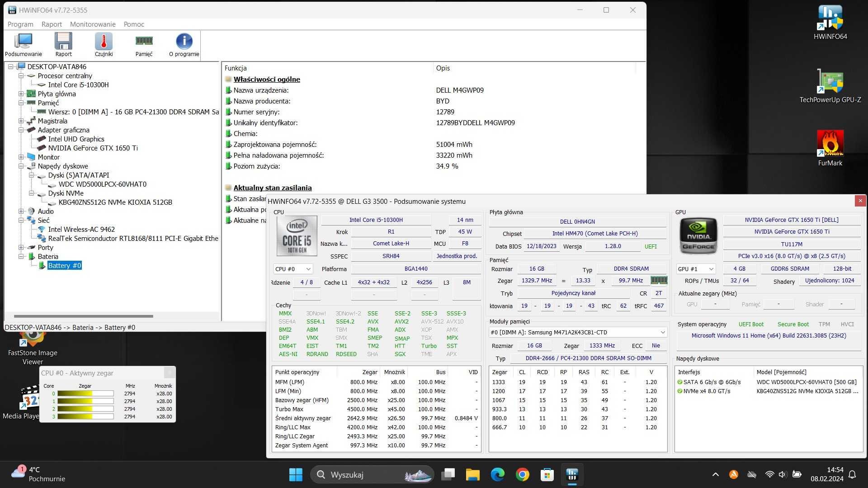Select WDC WD5000LPCX-60VHAT0 drive in tree
The height and width of the screenshot is (488, 868).
103,184
